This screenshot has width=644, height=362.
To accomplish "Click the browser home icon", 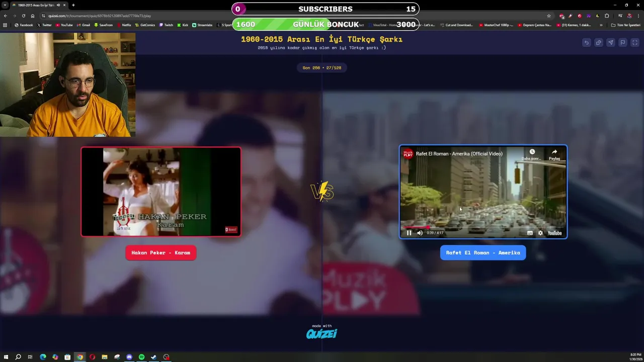I will pos(33,16).
